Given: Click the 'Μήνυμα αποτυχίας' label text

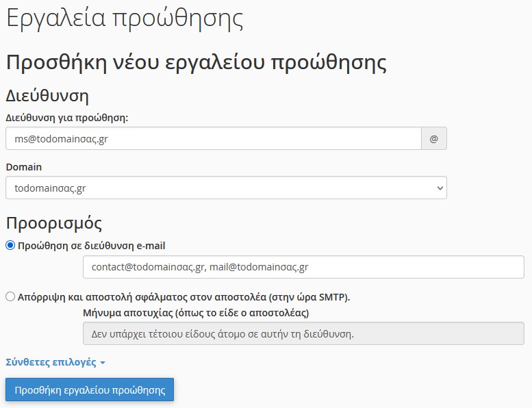Looking at the screenshot, I should (195, 314).
